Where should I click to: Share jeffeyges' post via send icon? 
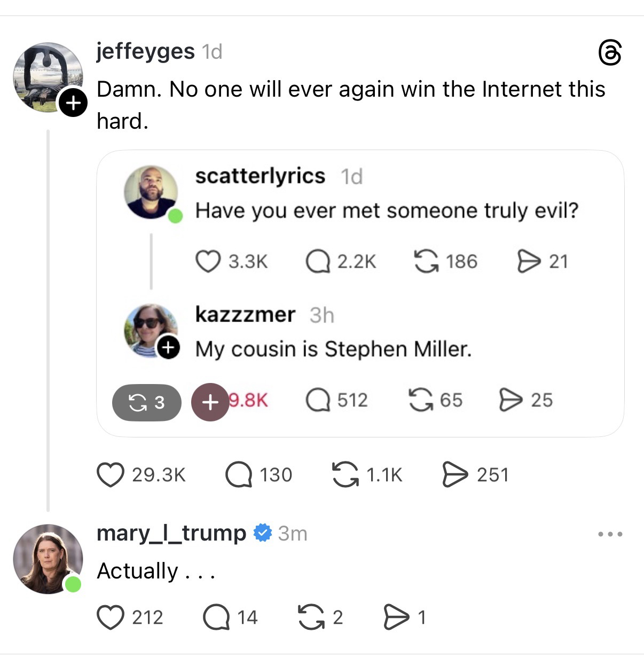point(454,475)
